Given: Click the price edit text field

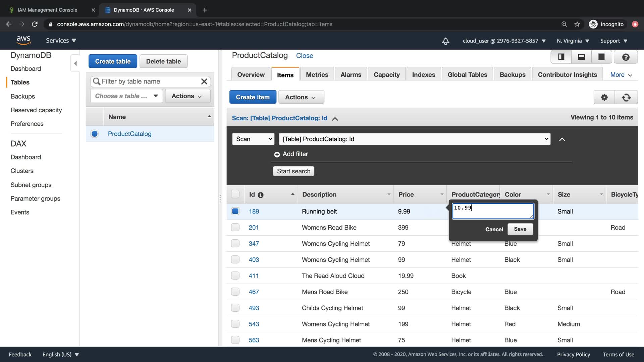Looking at the screenshot, I should [492, 211].
